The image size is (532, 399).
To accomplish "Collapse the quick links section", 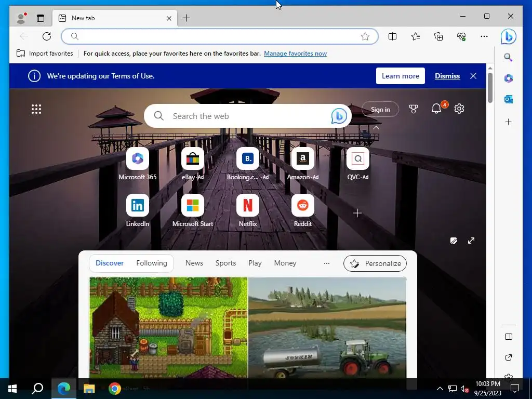I will point(376,128).
